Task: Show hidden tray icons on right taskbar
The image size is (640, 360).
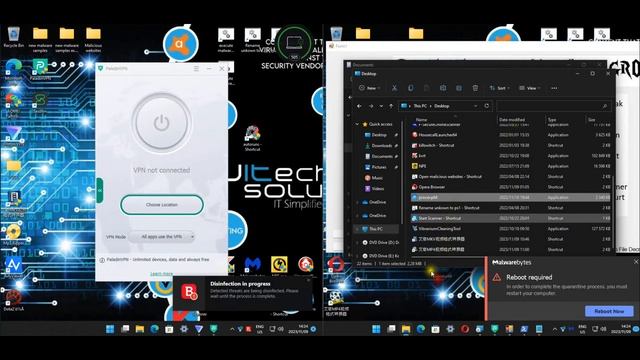Action: tap(554, 329)
